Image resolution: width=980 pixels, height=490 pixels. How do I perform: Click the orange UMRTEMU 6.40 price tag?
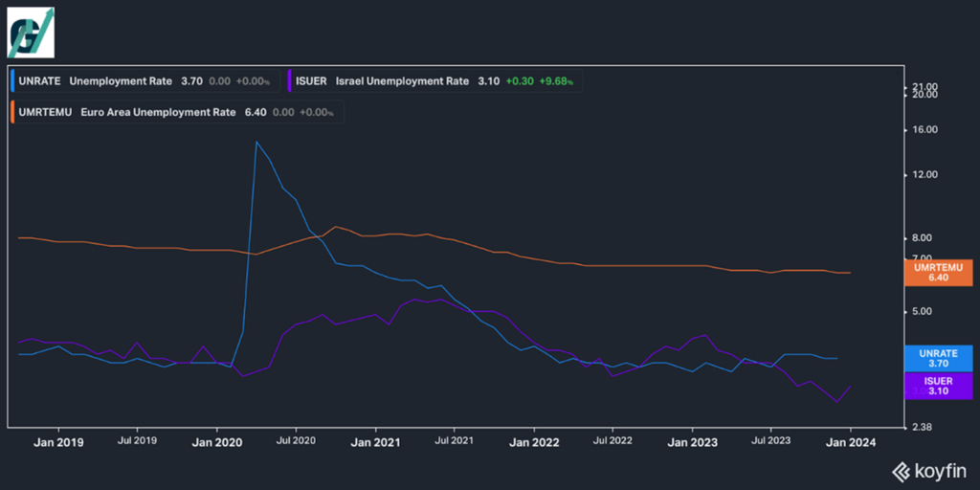pos(939,273)
